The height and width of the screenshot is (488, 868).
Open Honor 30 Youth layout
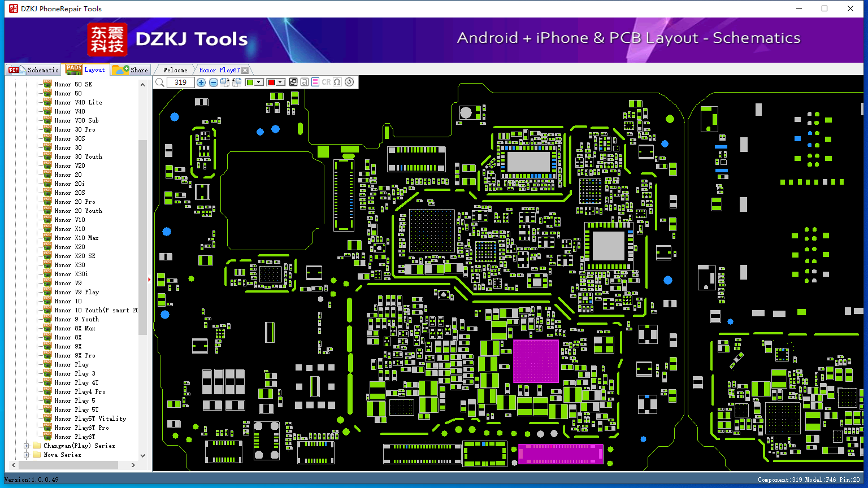(x=78, y=156)
